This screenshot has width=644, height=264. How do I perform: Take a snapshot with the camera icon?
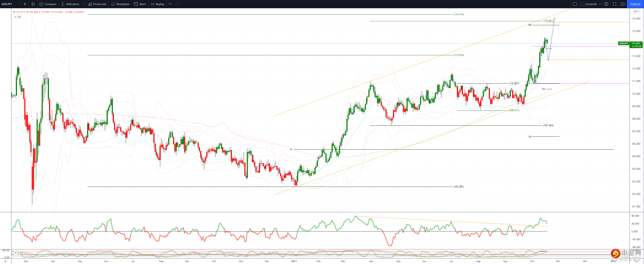point(623,4)
